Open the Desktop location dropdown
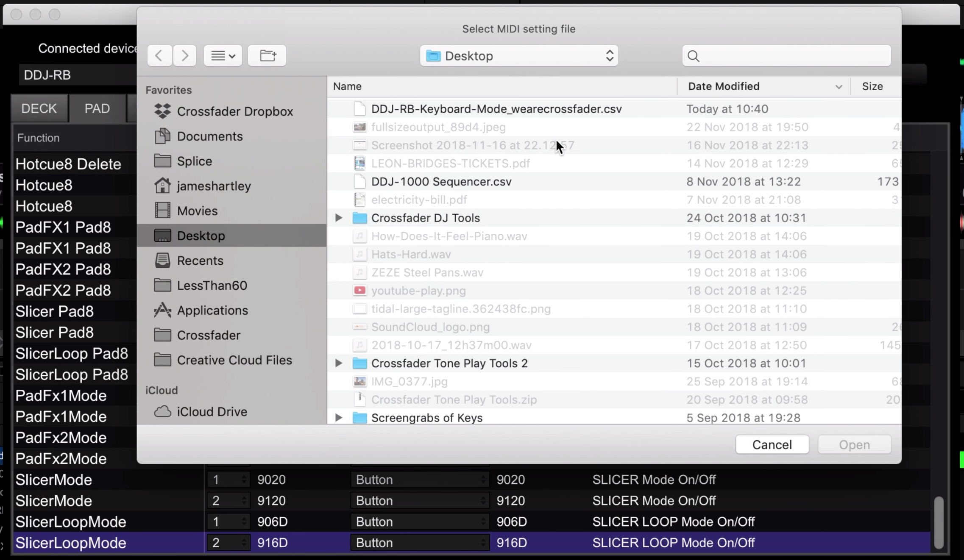964x560 pixels. (518, 55)
